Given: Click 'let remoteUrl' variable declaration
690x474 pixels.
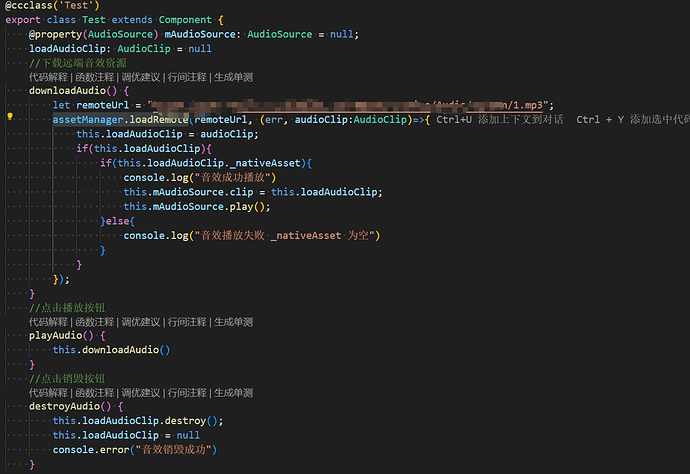Looking at the screenshot, I should 91,105.
